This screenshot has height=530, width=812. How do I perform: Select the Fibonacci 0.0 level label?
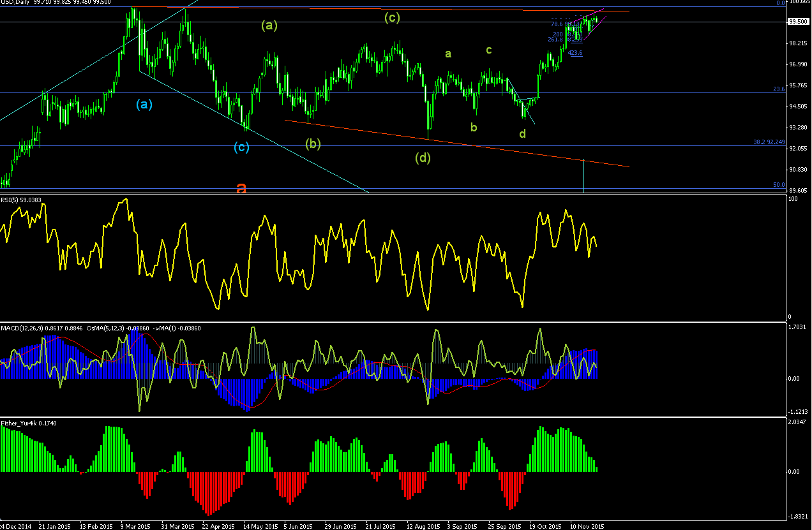pyautogui.click(x=780, y=3)
